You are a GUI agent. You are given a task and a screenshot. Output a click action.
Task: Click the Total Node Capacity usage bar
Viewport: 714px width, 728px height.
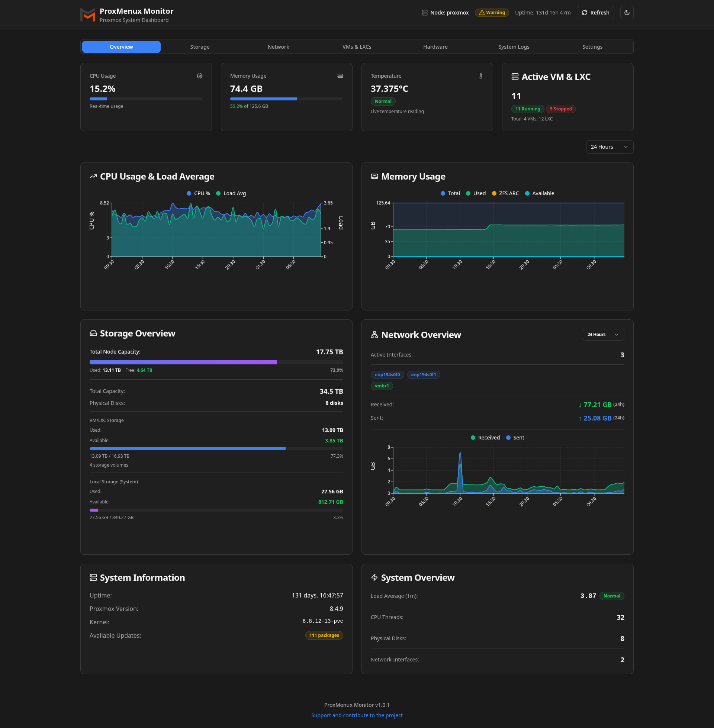coord(216,362)
